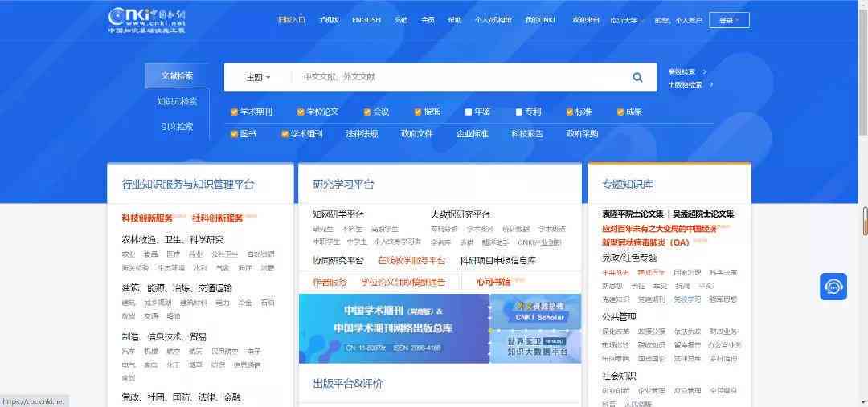Open the online customer service chat icon

coord(833,287)
